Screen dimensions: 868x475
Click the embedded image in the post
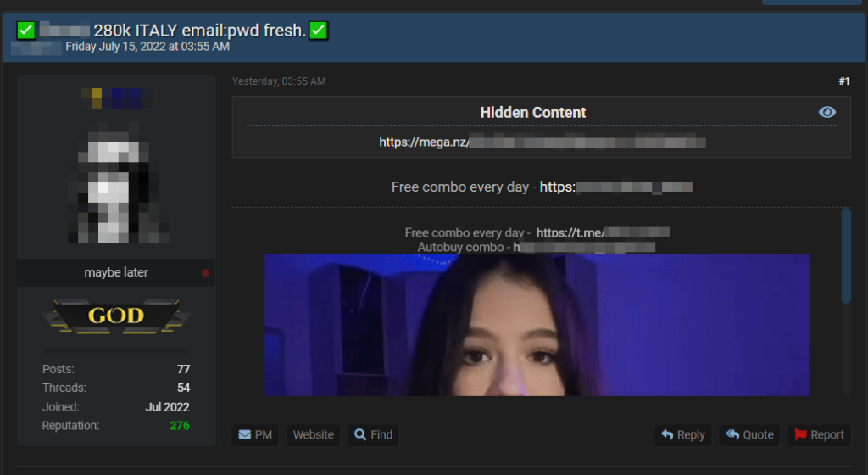click(536, 325)
